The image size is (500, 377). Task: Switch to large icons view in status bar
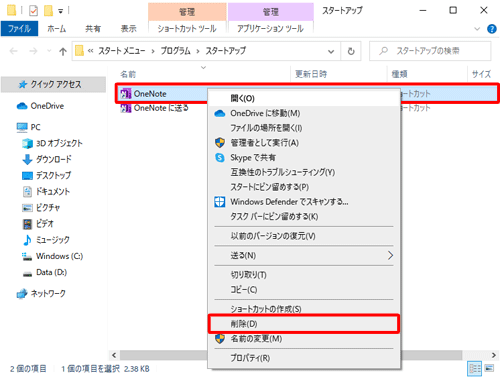(x=489, y=369)
